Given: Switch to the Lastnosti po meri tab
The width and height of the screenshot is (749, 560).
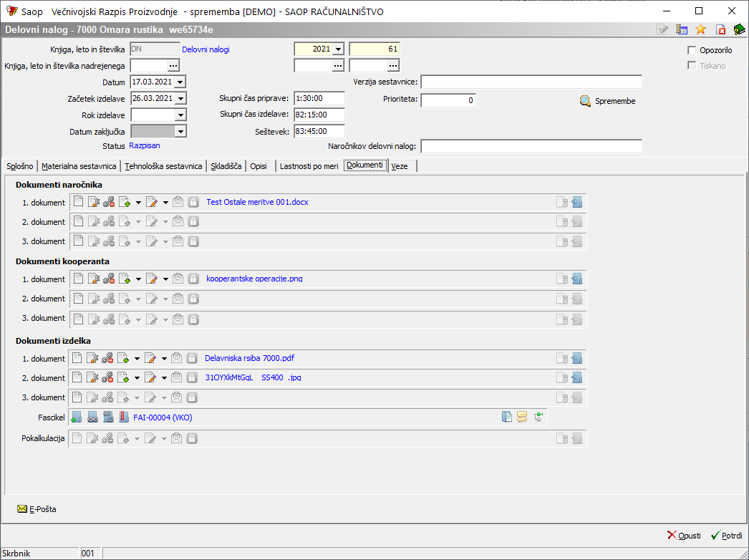Looking at the screenshot, I should pyautogui.click(x=309, y=166).
